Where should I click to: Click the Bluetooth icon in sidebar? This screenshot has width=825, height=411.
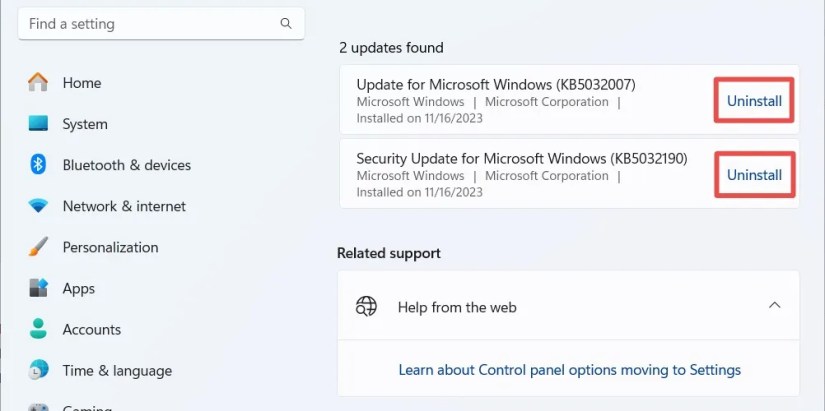point(38,165)
